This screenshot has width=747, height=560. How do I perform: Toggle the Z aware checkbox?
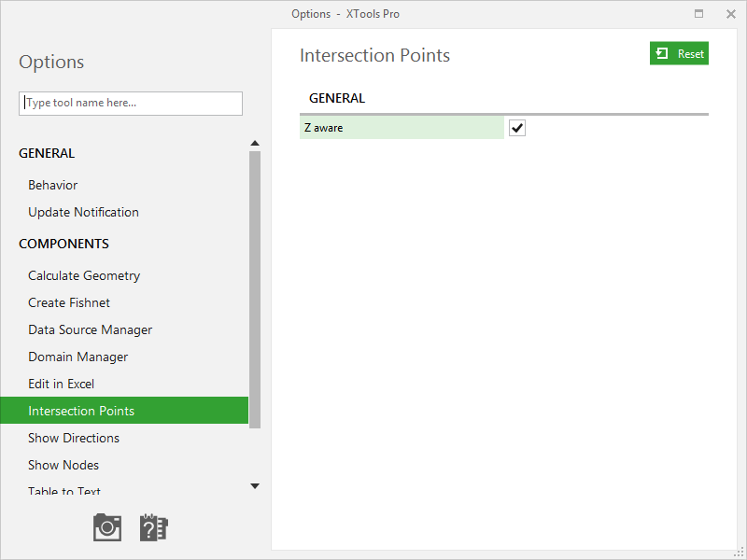517,128
